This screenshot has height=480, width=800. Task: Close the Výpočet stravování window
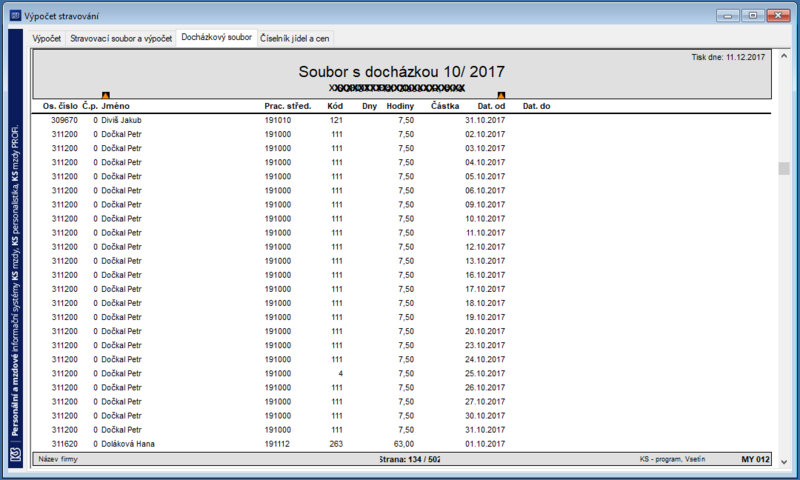coord(778,16)
